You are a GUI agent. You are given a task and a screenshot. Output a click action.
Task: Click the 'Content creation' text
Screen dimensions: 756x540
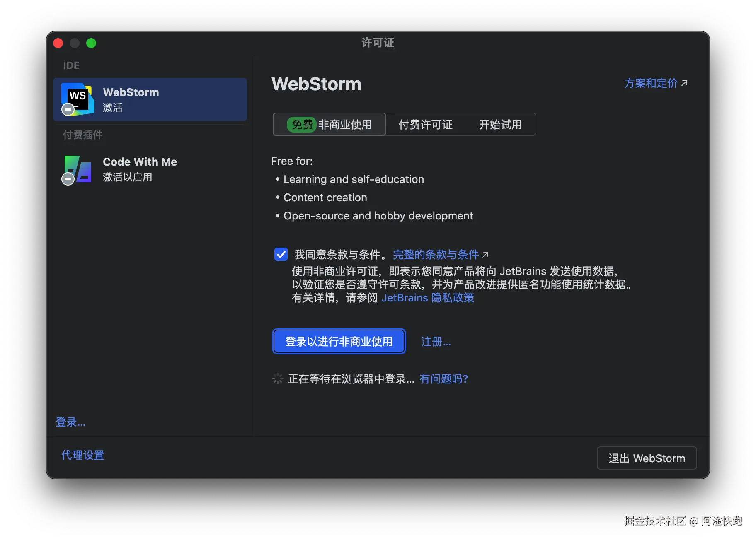pyautogui.click(x=325, y=198)
